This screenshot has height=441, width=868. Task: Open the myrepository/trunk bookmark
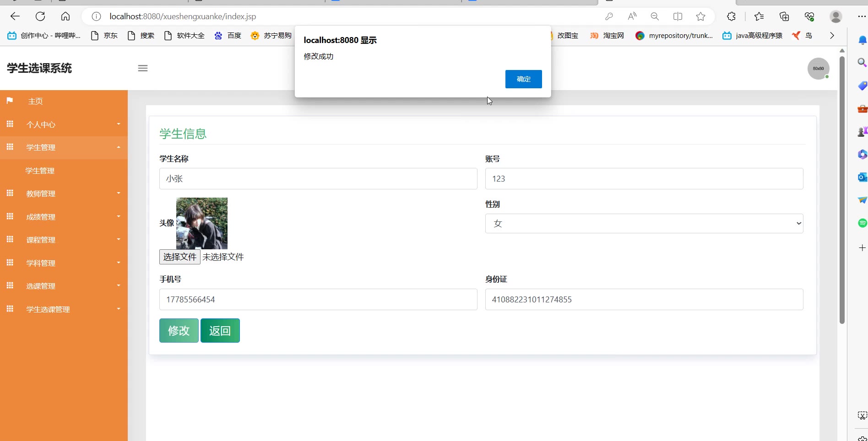tap(674, 35)
